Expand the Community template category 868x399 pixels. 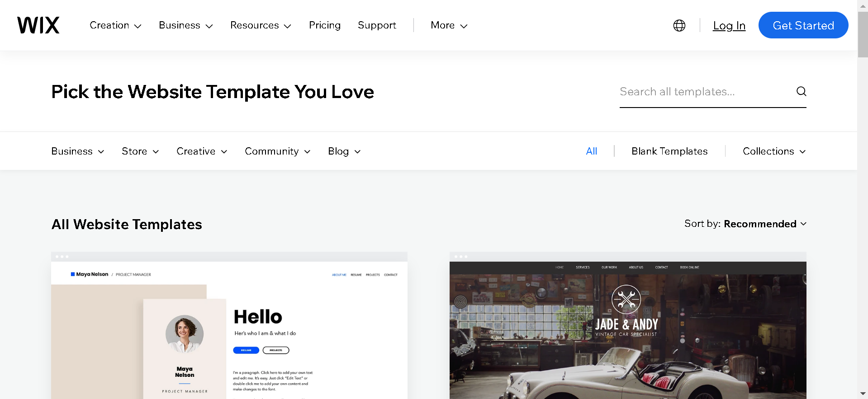click(x=278, y=151)
